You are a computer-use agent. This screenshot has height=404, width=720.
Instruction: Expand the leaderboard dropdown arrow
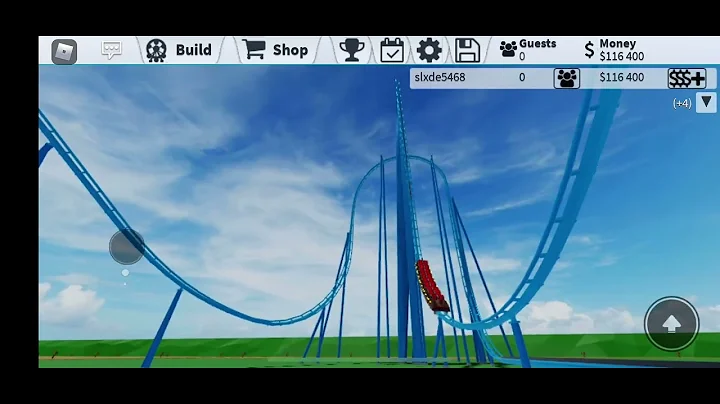706,102
